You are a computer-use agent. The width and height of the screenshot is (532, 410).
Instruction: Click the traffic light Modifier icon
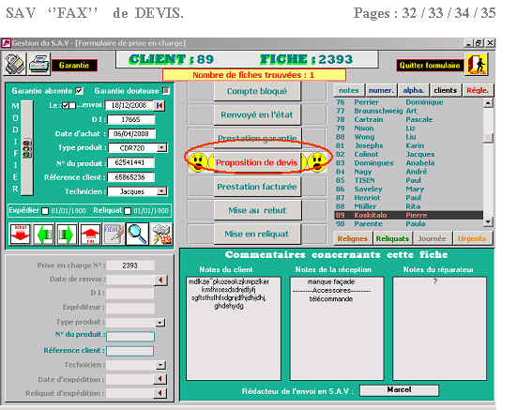coord(27,148)
